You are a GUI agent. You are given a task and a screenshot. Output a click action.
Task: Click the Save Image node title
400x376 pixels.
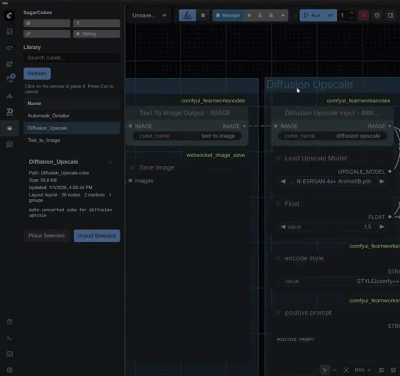[x=157, y=168]
